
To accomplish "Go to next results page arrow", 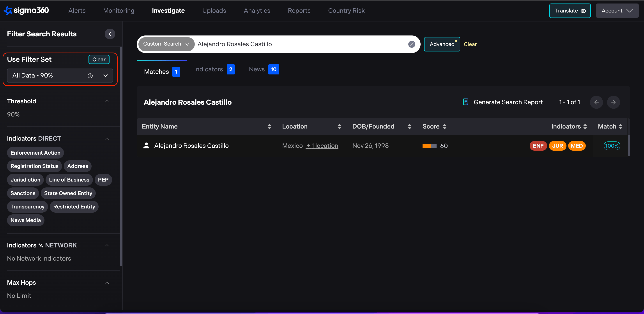I will pos(613,102).
